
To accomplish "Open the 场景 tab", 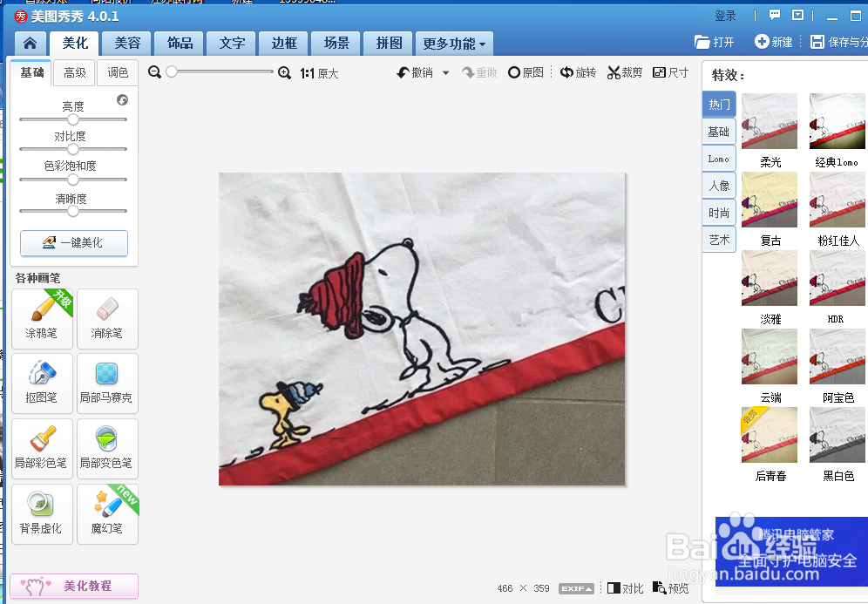I will 336,44.
